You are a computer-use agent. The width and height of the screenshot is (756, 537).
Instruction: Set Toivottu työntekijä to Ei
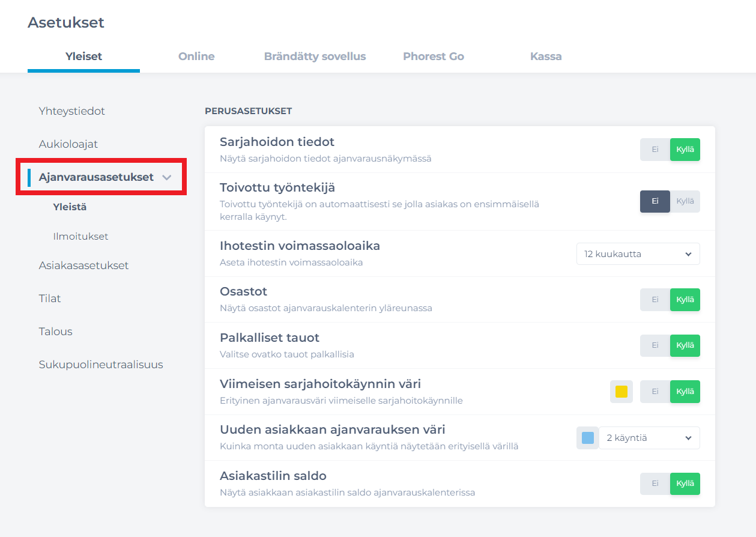[x=655, y=202]
